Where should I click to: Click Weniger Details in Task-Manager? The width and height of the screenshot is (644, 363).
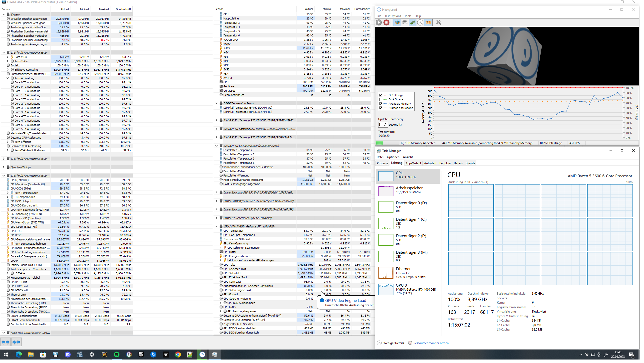click(393, 343)
